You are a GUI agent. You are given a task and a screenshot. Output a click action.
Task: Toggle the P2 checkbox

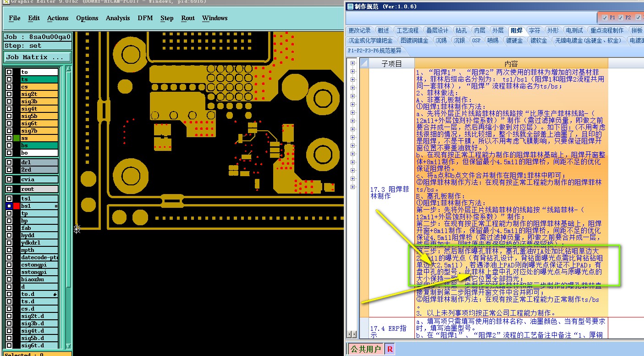pyautogui.click(x=621, y=17)
